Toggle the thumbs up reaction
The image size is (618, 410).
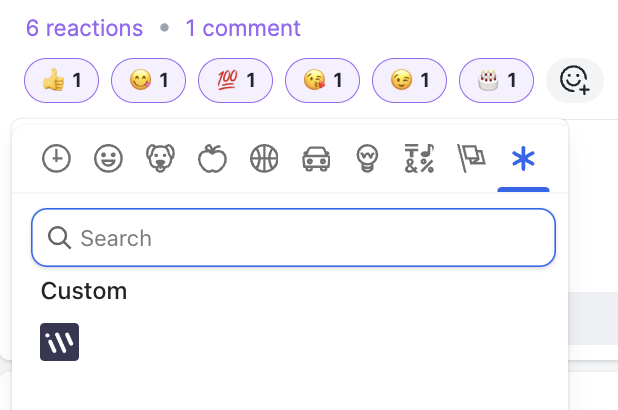pos(61,80)
